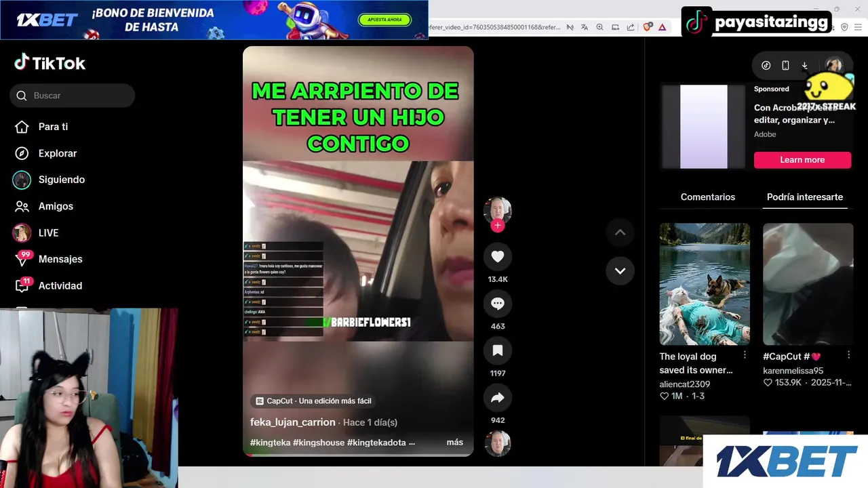Open the profile avatar in top bar
The image size is (868, 488).
[x=833, y=66]
